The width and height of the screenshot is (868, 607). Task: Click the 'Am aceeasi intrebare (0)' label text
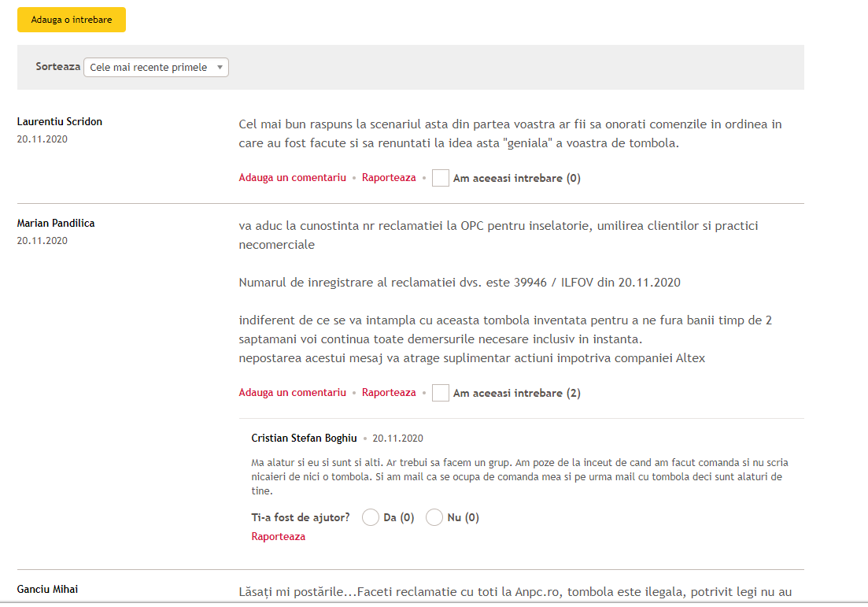click(x=516, y=179)
